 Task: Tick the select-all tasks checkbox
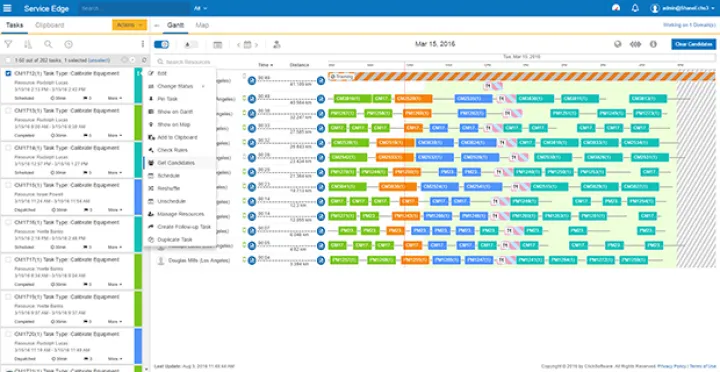pos(8,60)
